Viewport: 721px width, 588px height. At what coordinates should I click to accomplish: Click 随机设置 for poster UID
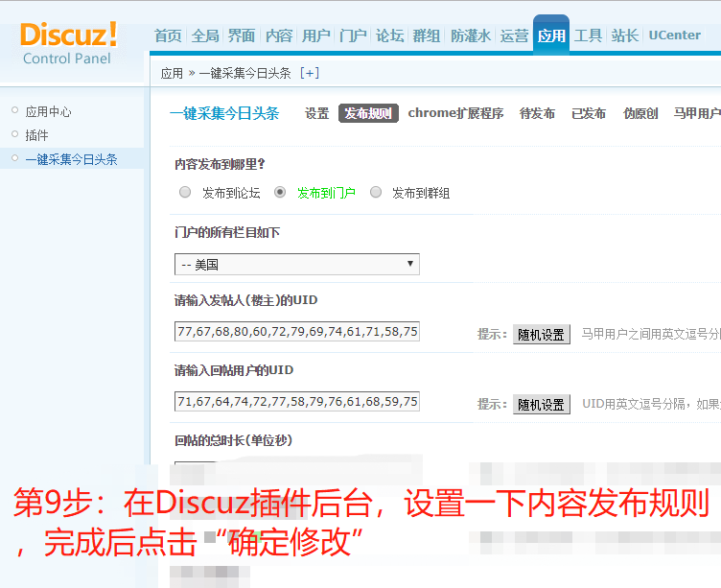click(x=542, y=335)
